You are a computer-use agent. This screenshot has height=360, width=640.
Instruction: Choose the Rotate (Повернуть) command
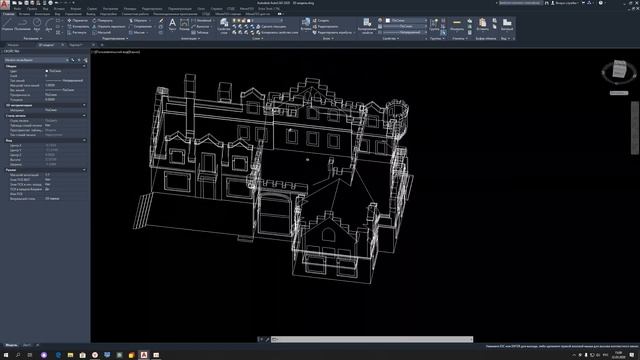click(x=102, y=20)
